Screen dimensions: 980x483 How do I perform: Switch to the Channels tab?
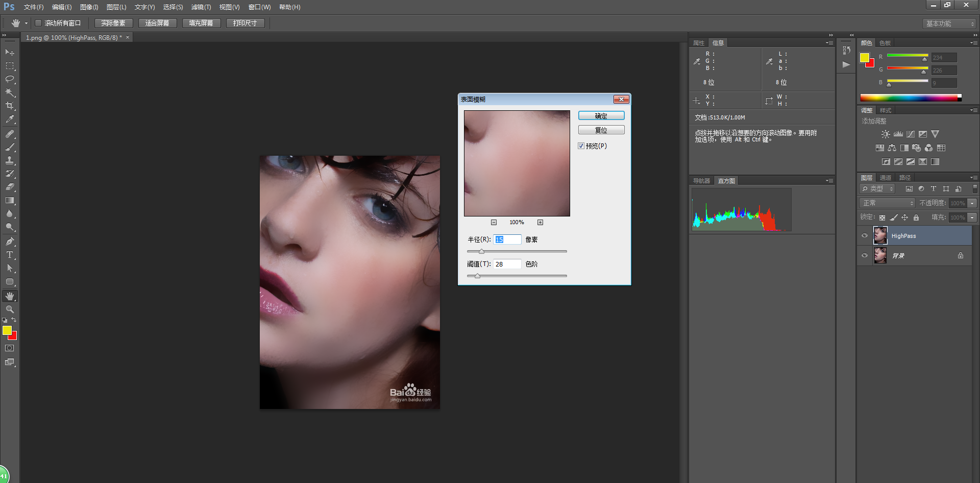(x=886, y=178)
